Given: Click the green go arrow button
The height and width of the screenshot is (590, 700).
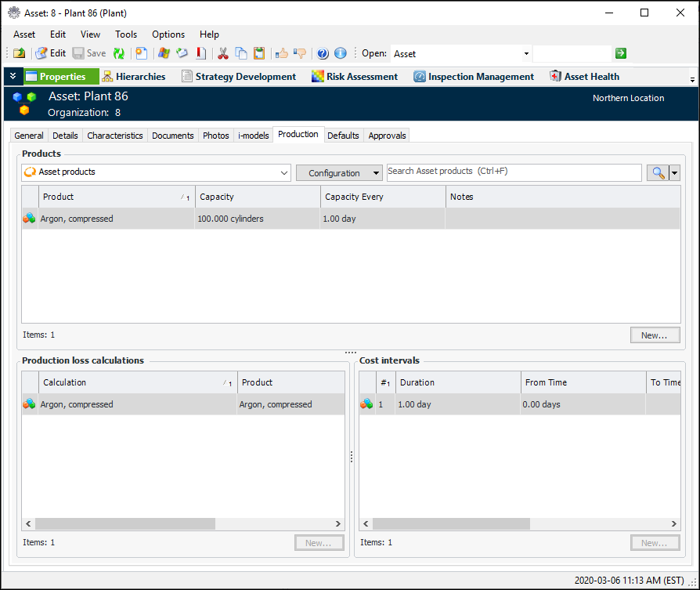Looking at the screenshot, I should [x=621, y=53].
